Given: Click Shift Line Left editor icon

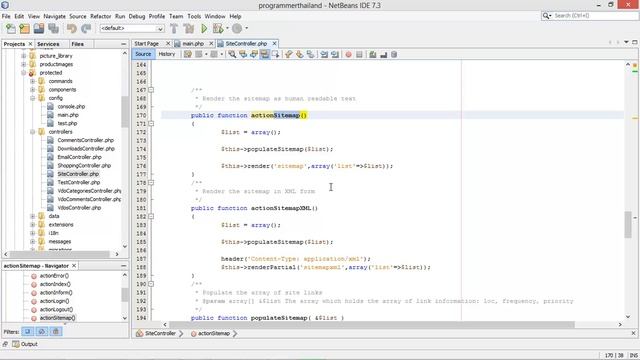Looking at the screenshot, I should [x=324, y=54].
